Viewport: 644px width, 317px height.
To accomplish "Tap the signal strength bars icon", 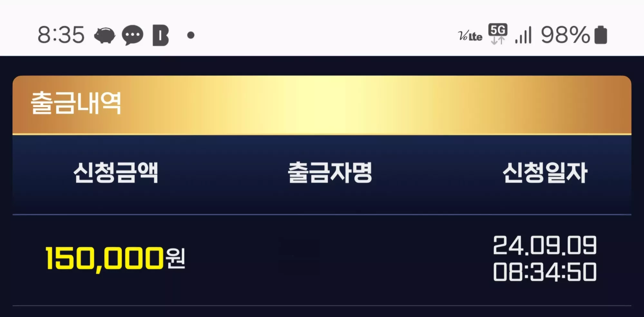I will (523, 35).
